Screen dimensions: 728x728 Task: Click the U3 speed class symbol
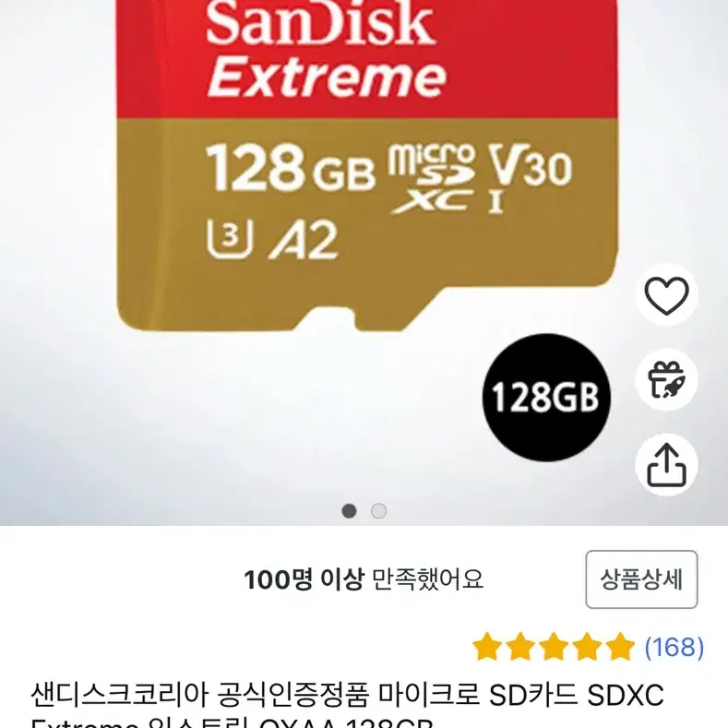(x=230, y=240)
